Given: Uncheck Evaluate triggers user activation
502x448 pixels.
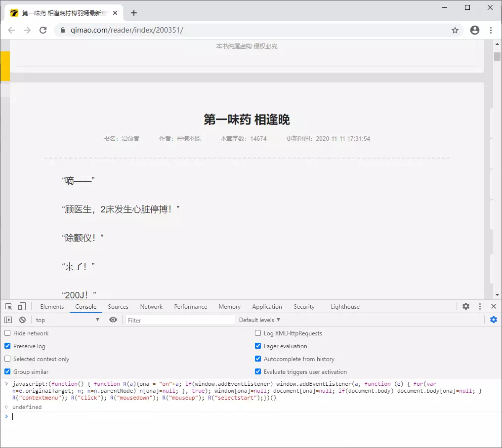Looking at the screenshot, I should tap(258, 371).
